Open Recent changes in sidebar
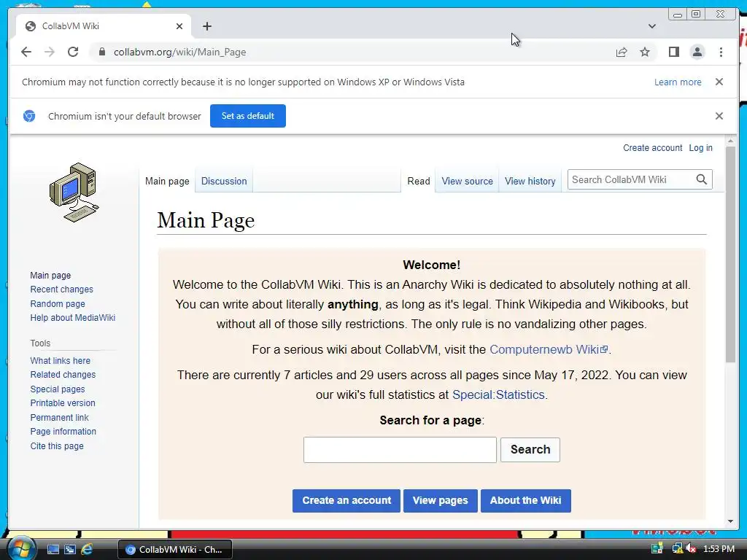 (61, 289)
